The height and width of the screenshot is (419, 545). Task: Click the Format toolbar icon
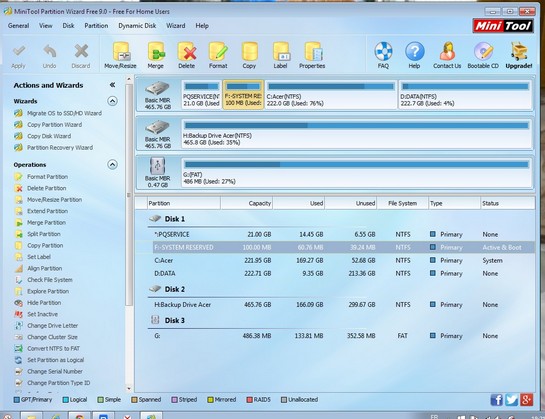point(218,51)
